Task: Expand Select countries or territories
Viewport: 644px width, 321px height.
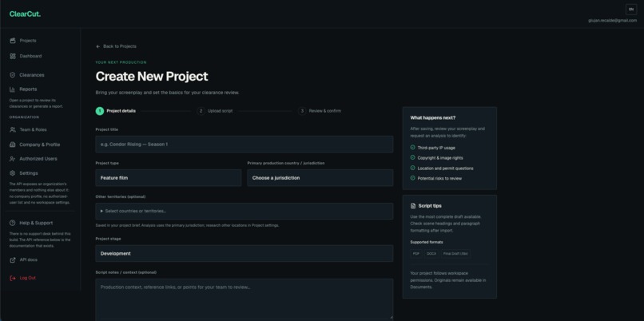Action: [244, 211]
